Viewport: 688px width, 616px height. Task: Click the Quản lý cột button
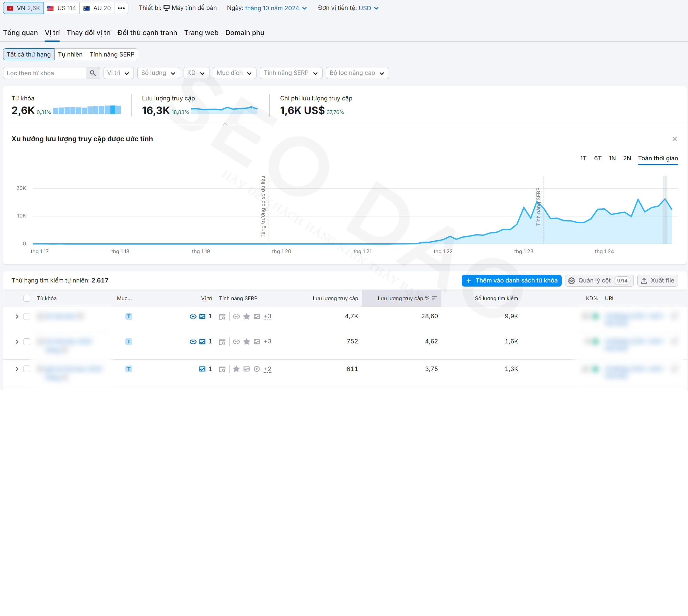coord(599,281)
